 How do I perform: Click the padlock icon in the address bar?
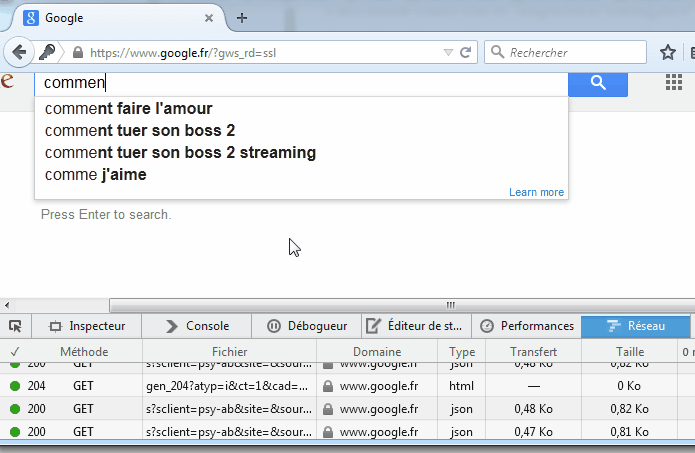click(77, 53)
